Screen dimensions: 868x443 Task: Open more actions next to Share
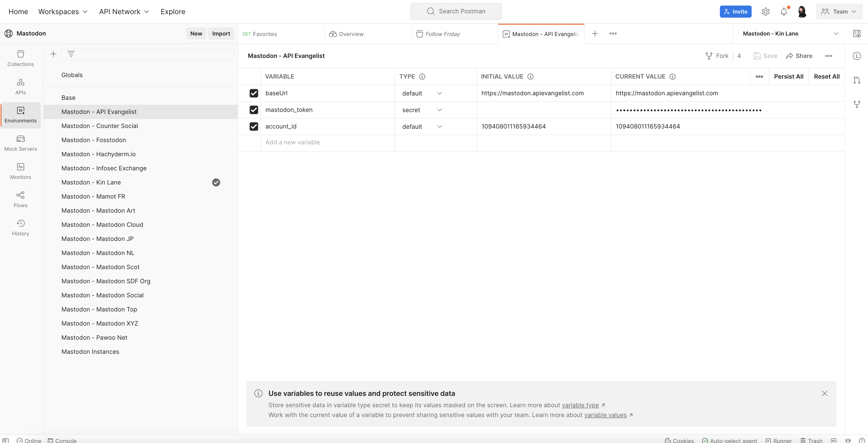pyautogui.click(x=828, y=56)
